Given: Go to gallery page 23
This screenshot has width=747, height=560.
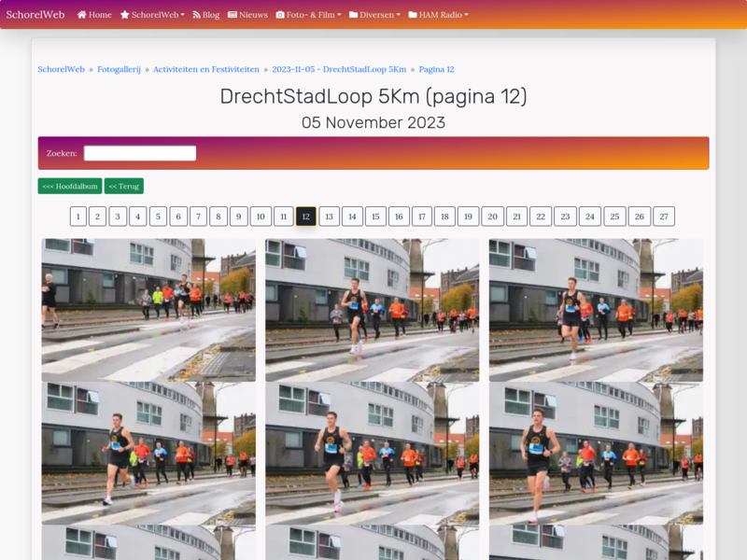Looking at the screenshot, I should (565, 217).
